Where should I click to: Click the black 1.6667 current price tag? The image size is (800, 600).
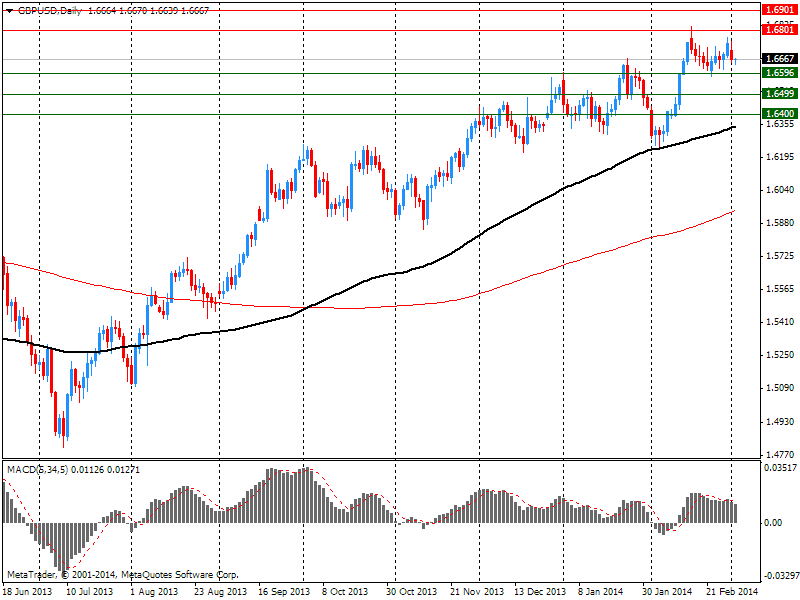click(778, 59)
